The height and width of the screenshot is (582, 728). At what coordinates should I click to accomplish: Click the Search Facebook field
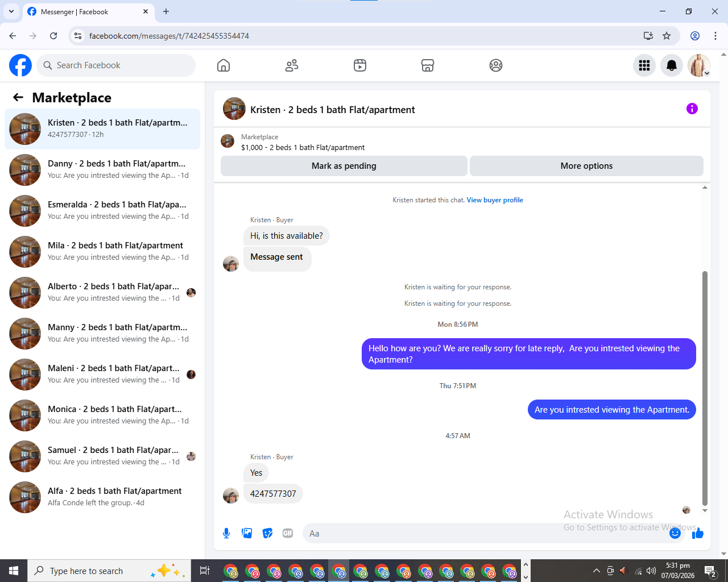coord(116,65)
